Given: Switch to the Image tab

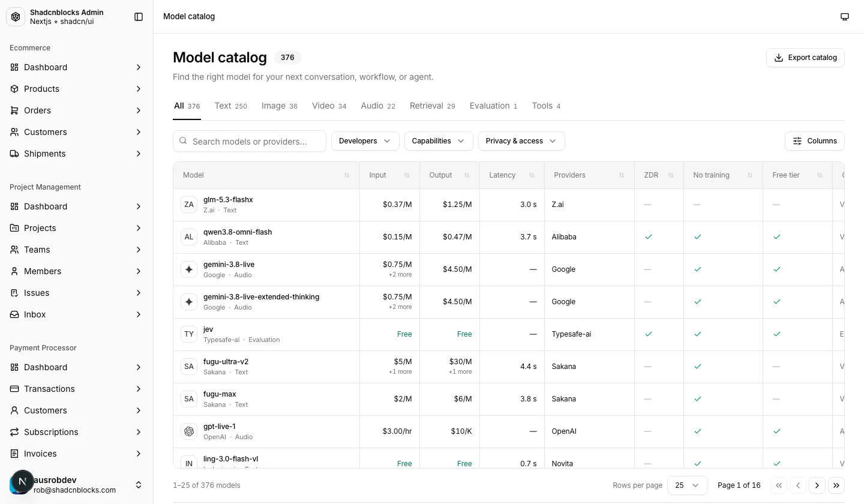Looking at the screenshot, I should coord(280,106).
